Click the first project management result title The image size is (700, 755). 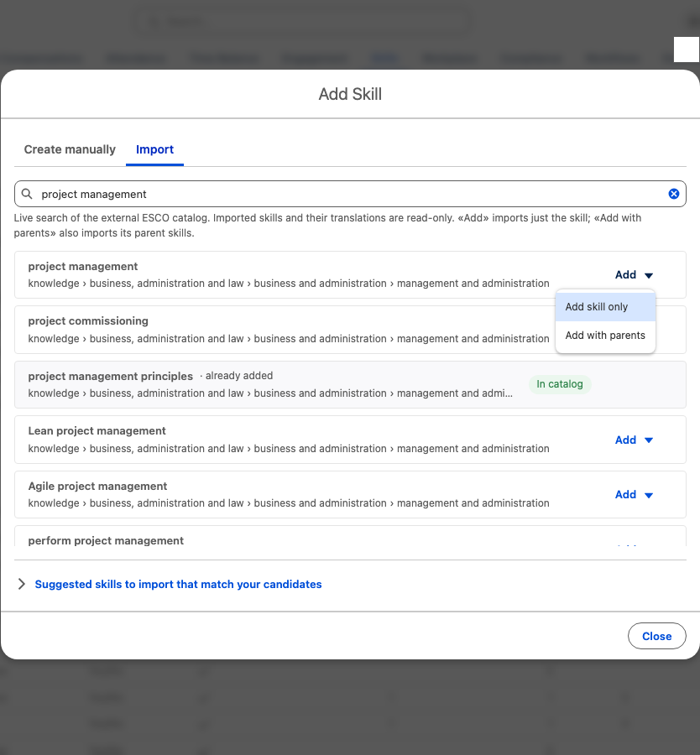83,266
